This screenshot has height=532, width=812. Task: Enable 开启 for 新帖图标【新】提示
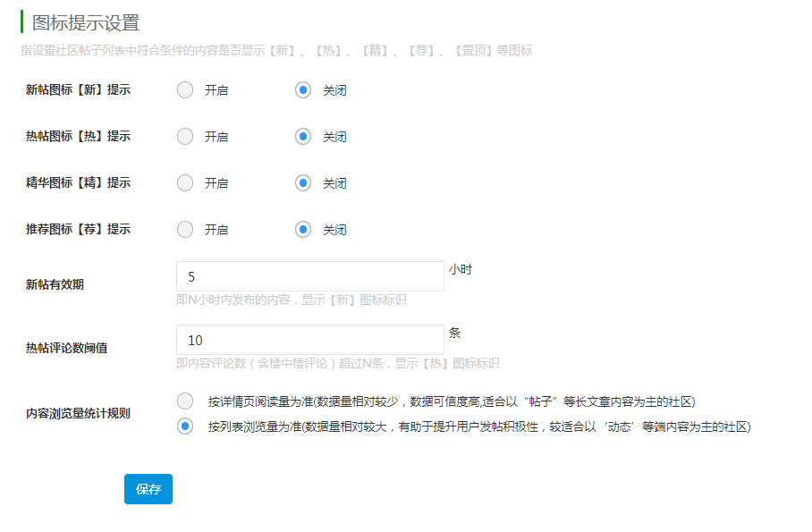pyautogui.click(x=185, y=90)
